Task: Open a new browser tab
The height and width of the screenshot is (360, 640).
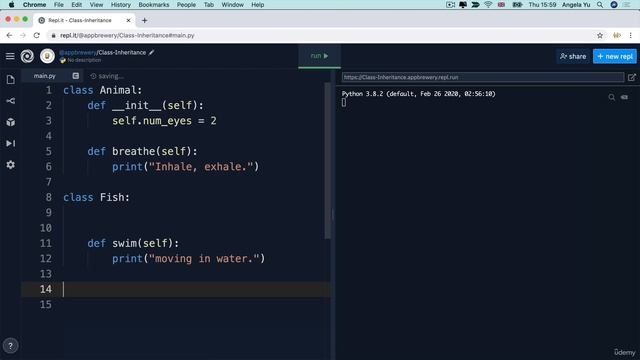Action: coord(144,20)
